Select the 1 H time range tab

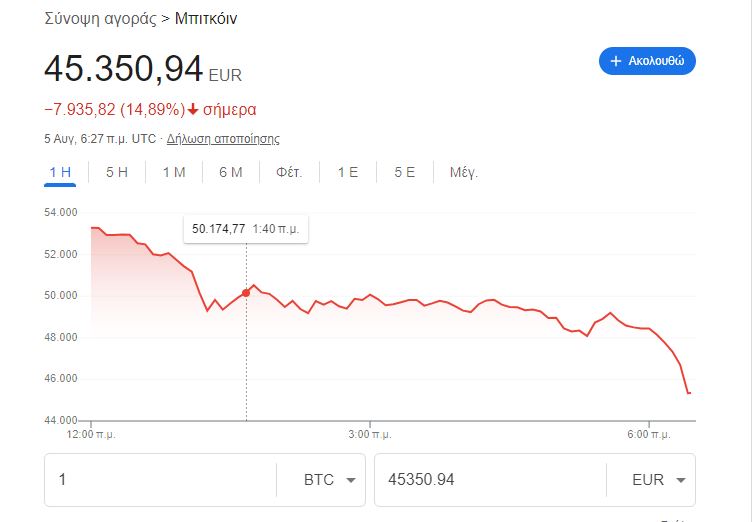pyautogui.click(x=60, y=172)
